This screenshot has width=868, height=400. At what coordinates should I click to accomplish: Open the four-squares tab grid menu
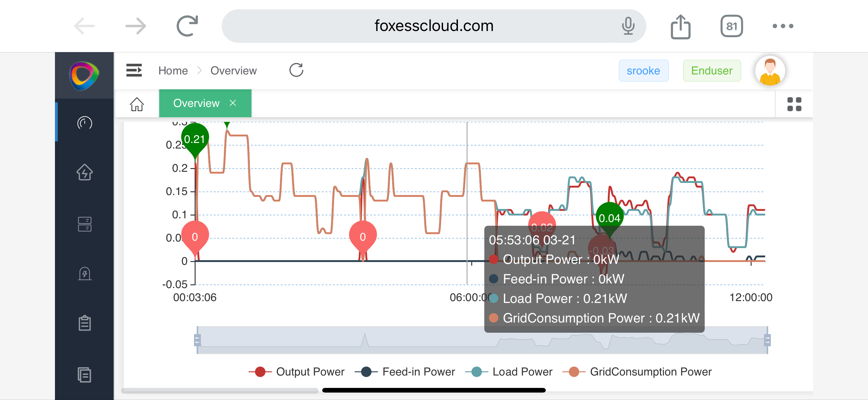click(794, 104)
